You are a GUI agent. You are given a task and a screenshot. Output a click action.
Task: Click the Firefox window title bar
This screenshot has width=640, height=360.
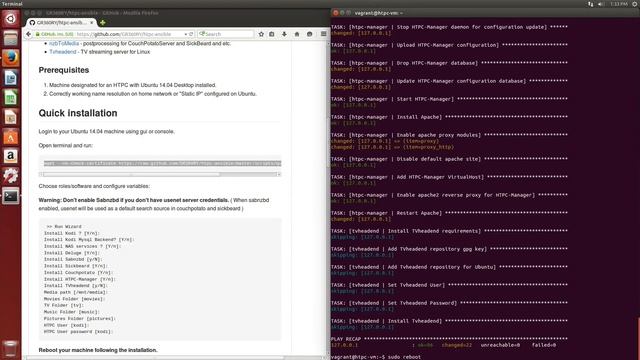[x=176, y=13]
